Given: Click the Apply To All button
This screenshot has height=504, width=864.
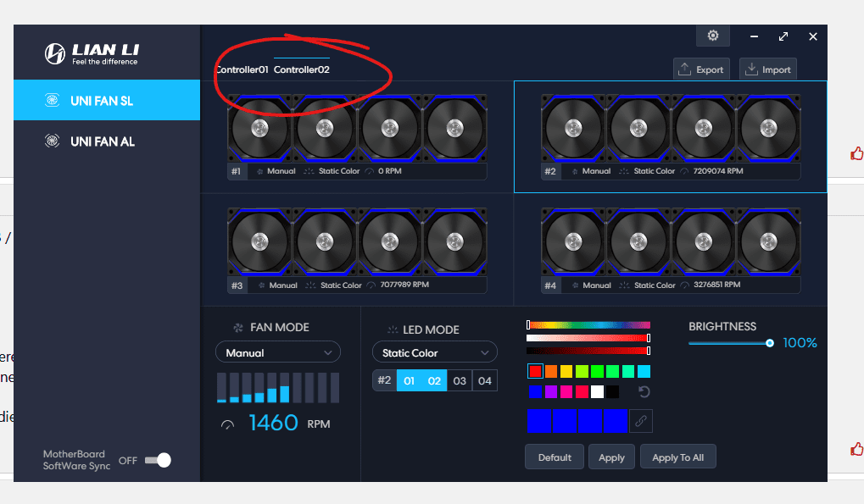Looking at the screenshot, I should 677,457.
